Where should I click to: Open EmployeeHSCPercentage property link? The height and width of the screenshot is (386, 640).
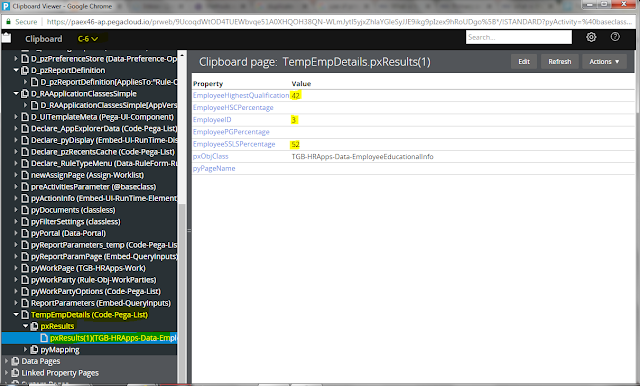(x=233, y=108)
